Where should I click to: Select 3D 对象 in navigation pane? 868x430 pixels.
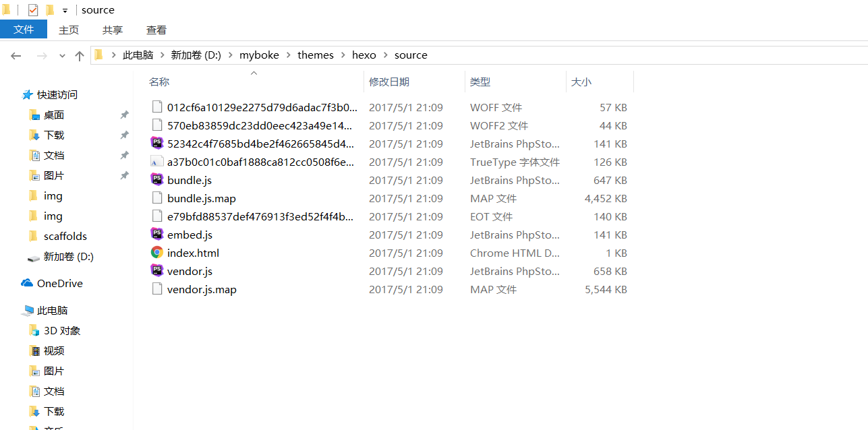click(x=62, y=331)
